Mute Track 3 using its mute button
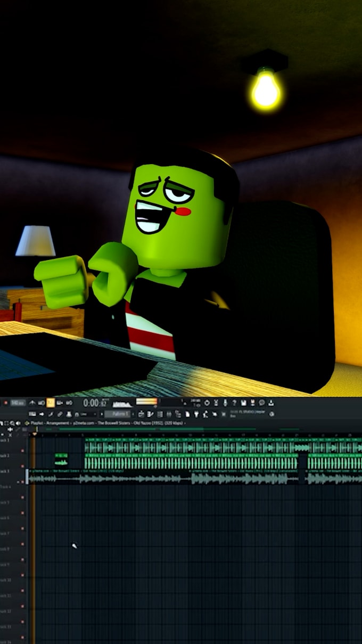The height and width of the screenshot is (644, 362). coord(22,482)
